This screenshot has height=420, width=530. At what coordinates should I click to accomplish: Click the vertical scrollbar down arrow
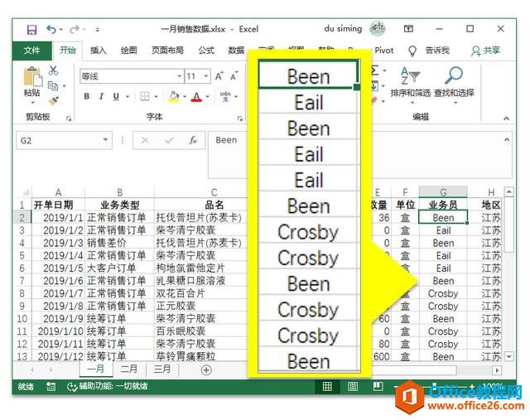508,356
